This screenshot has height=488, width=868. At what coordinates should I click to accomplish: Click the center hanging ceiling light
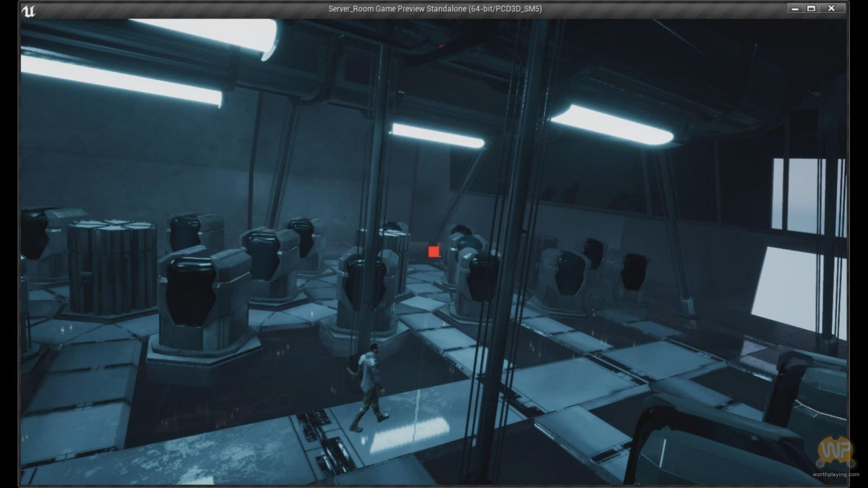(x=437, y=136)
